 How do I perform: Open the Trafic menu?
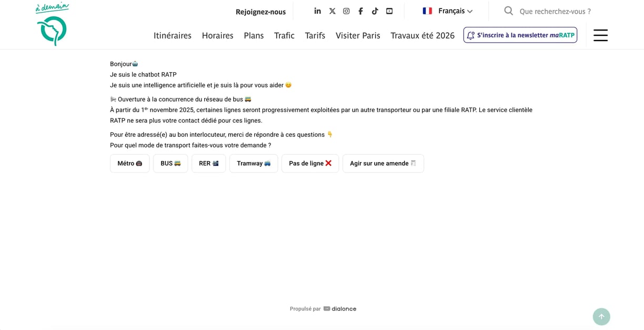coord(284,35)
